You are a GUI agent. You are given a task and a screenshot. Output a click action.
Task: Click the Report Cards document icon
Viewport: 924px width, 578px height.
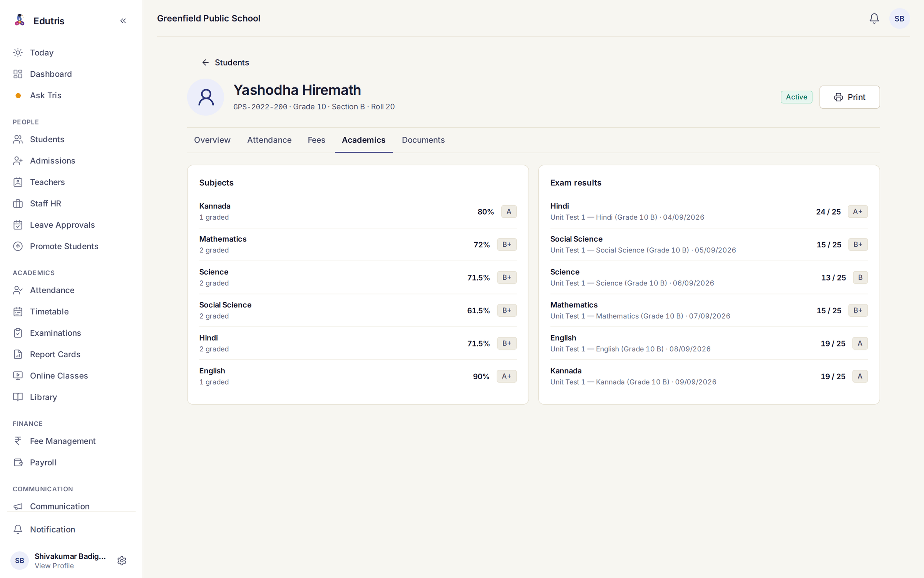(x=18, y=354)
